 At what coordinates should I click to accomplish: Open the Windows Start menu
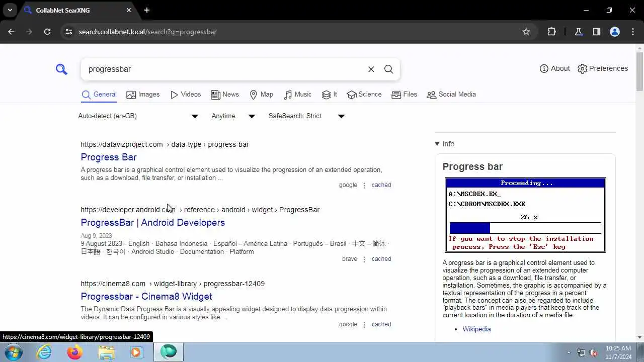(x=14, y=352)
